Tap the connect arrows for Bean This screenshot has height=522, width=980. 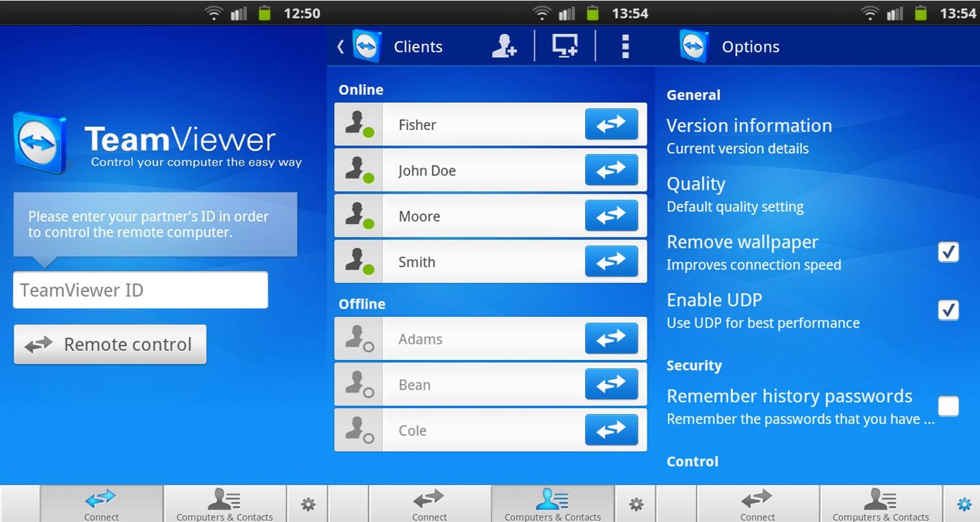tap(611, 384)
